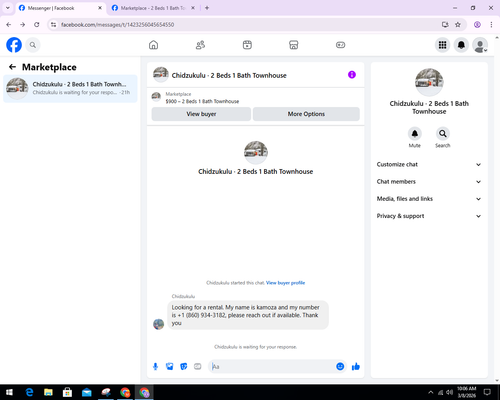Open the Reels video icon

tap(247, 45)
